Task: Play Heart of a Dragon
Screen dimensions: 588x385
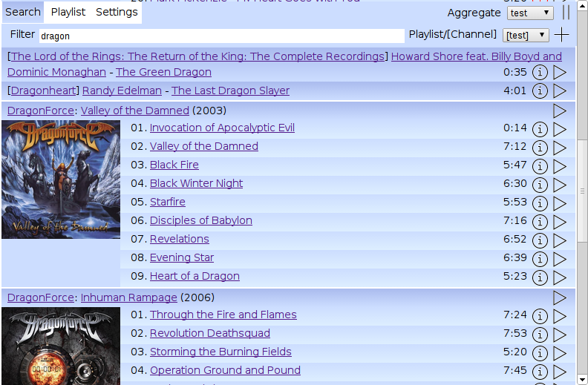Action: pyautogui.click(x=560, y=277)
